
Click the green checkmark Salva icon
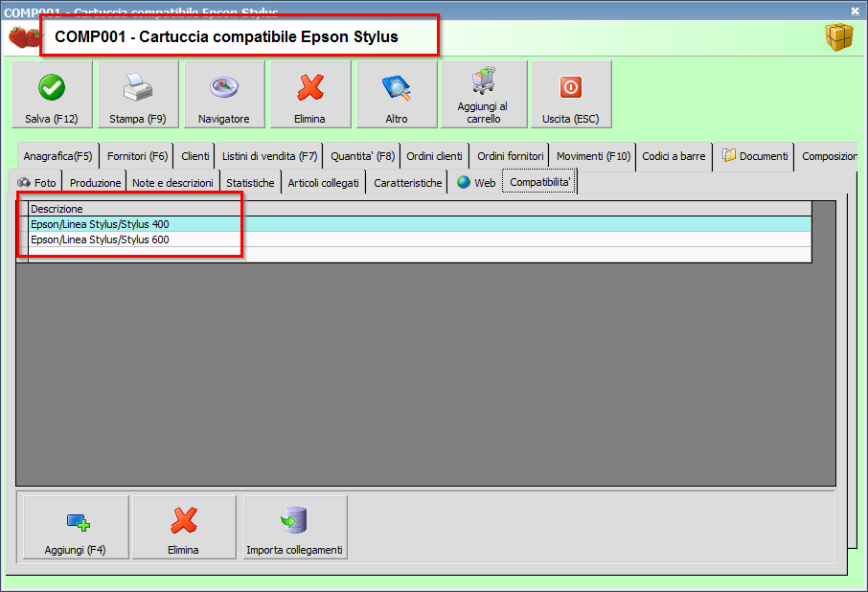52,87
